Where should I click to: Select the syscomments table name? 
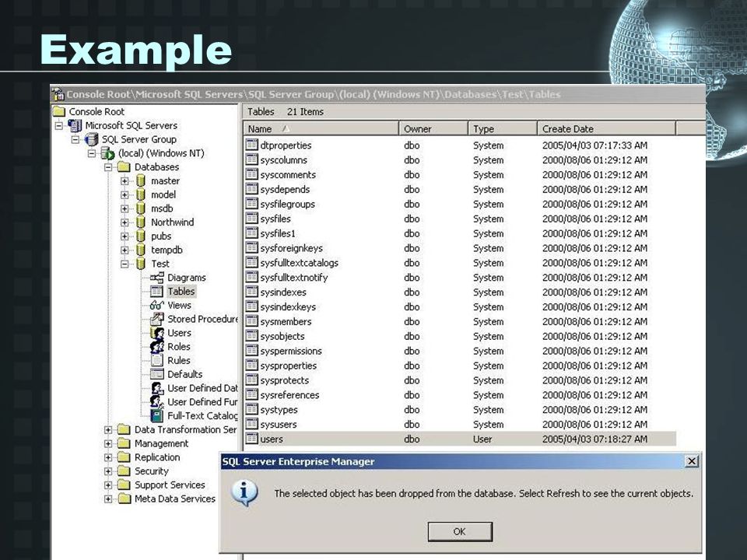[x=288, y=175]
